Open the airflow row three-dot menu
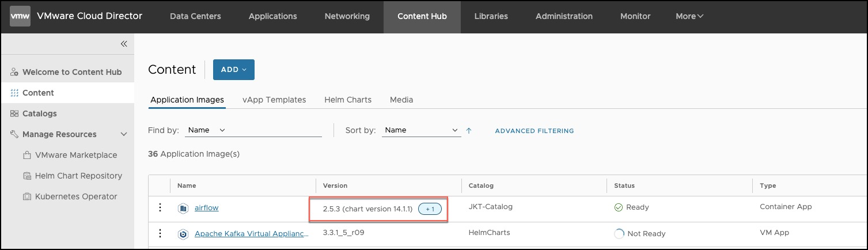This screenshot has width=868, height=250. (160, 207)
